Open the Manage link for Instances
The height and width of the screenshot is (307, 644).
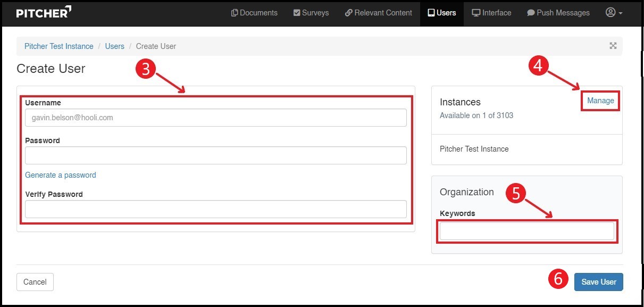coord(600,100)
